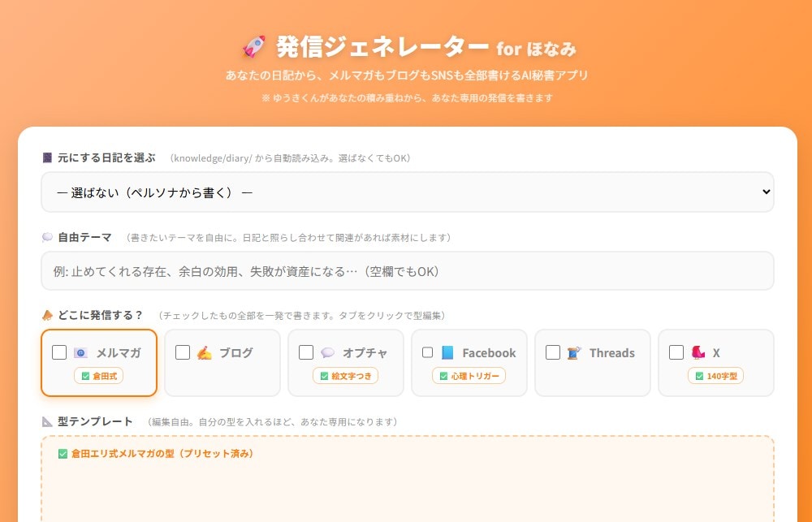812x522 pixels.
Task: Click the 元にする日記を選ぶ label
Action: 106,157
